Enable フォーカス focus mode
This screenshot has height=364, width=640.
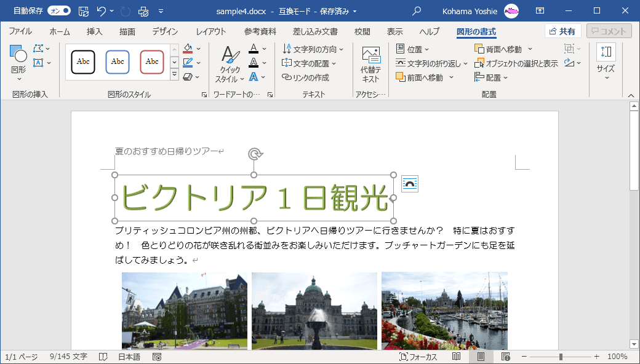click(x=418, y=357)
